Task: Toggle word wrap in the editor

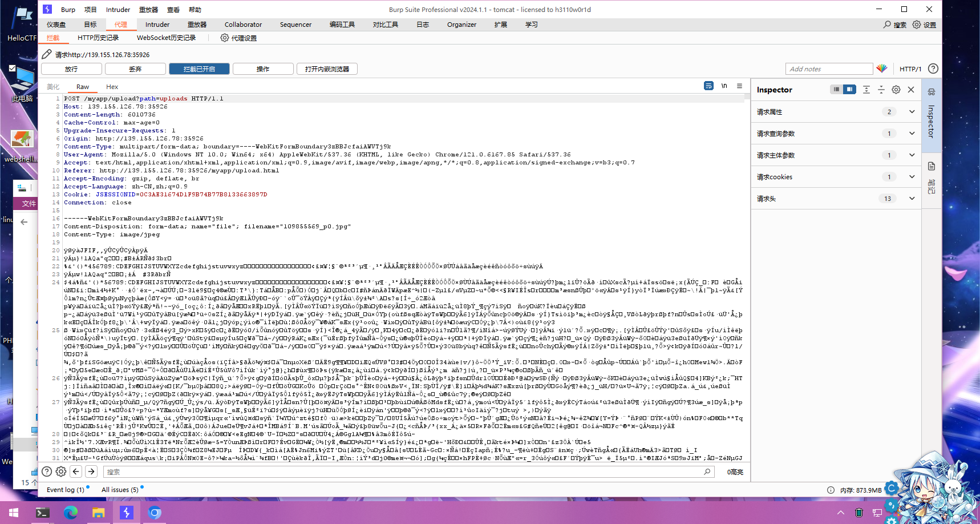Action: [x=708, y=86]
